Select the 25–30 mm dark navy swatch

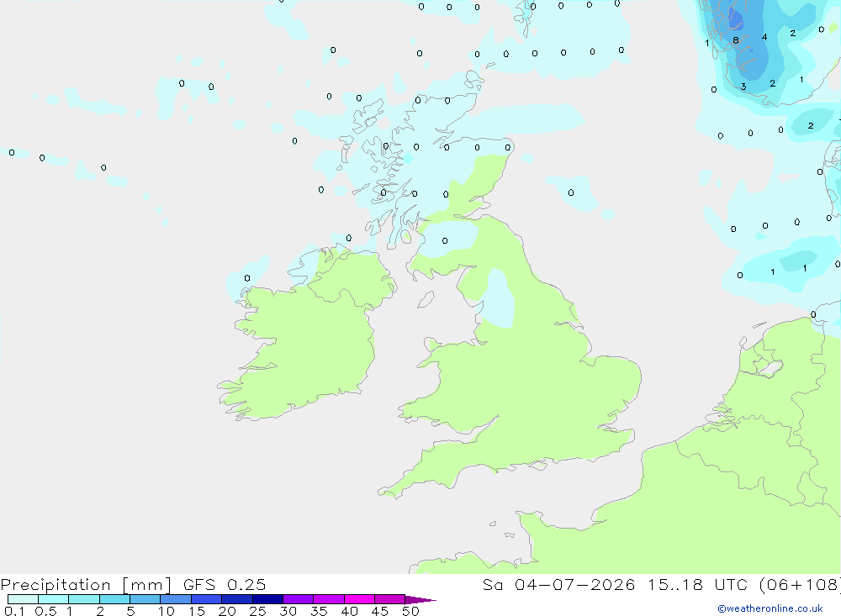267,599
